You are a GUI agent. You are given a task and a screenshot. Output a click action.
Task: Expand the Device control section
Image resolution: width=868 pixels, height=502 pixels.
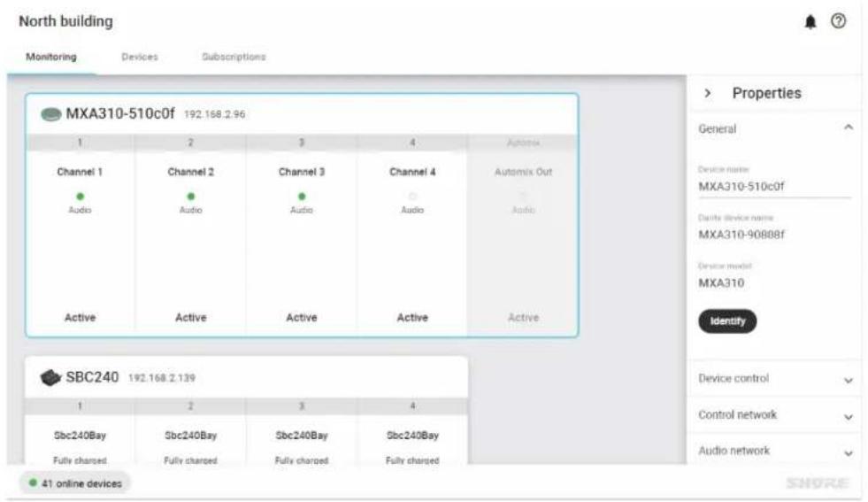tap(774, 378)
